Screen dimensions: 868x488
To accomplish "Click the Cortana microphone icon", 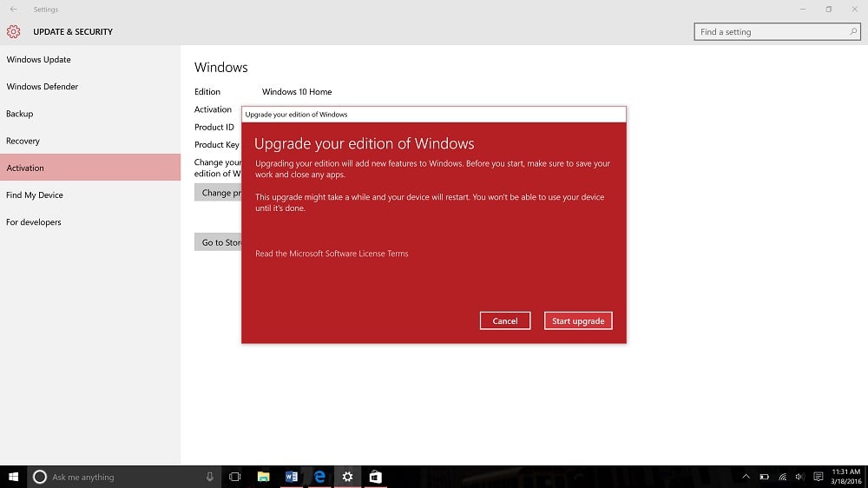I will click(210, 477).
